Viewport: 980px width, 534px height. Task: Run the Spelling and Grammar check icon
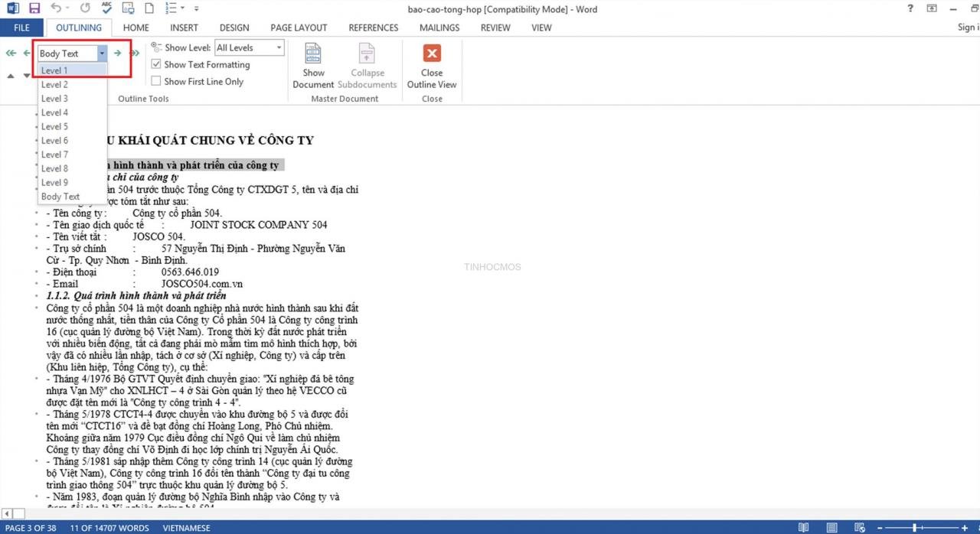pyautogui.click(x=107, y=8)
